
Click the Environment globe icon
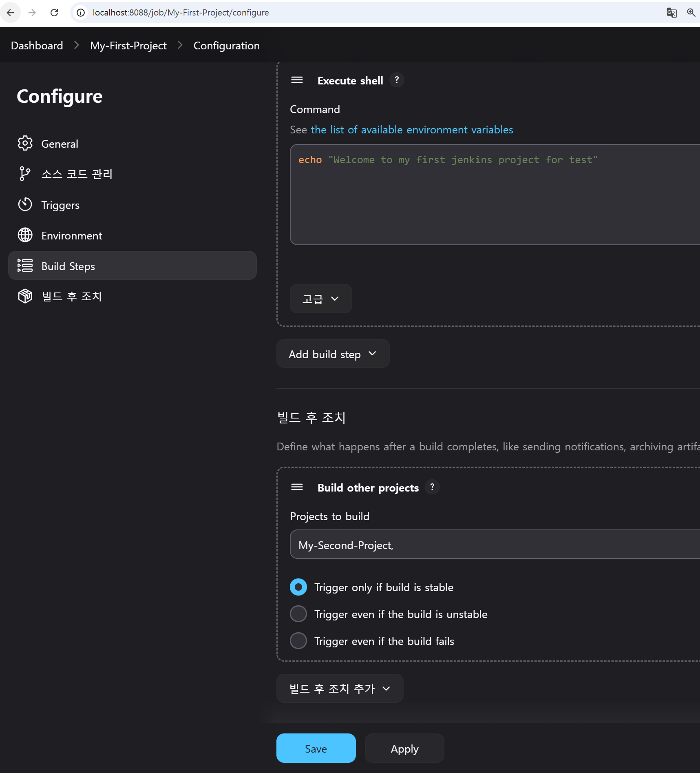[25, 235]
